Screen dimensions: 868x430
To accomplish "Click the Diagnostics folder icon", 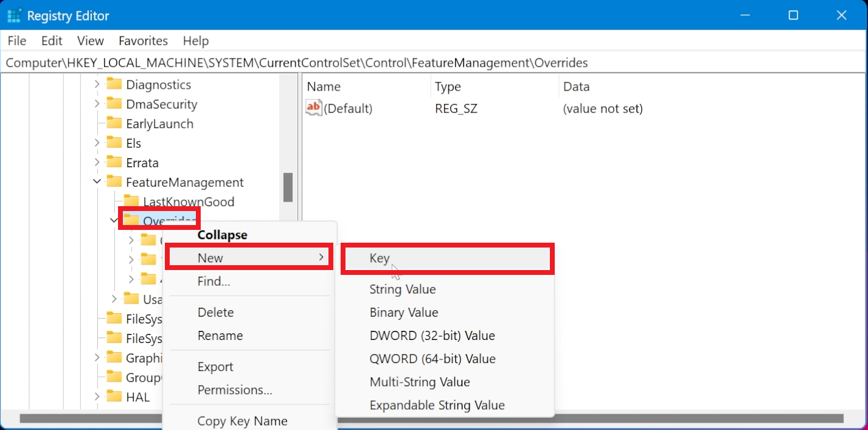I will [114, 84].
